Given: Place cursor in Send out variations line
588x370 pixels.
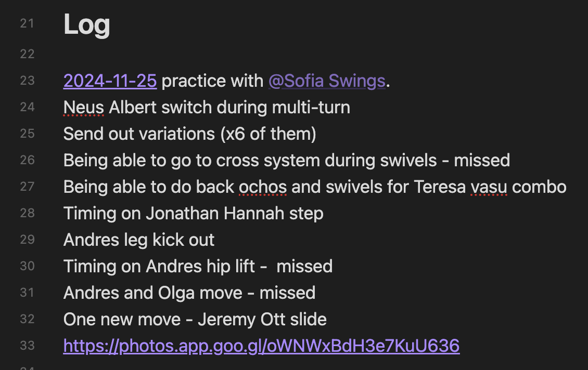Looking at the screenshot, I should [189, 134].
